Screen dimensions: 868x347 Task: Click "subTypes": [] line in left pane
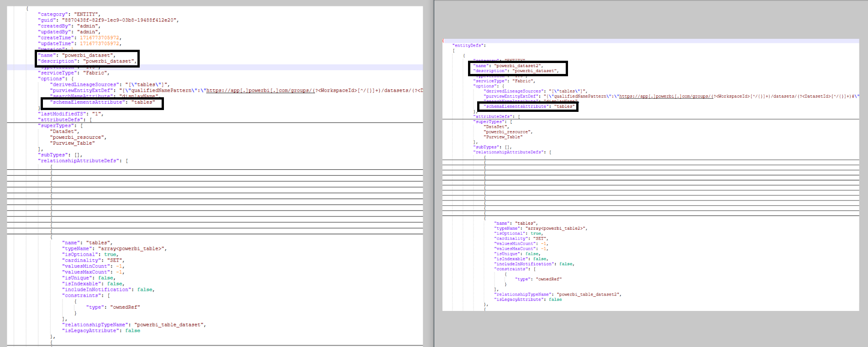[x=60, y=155]
